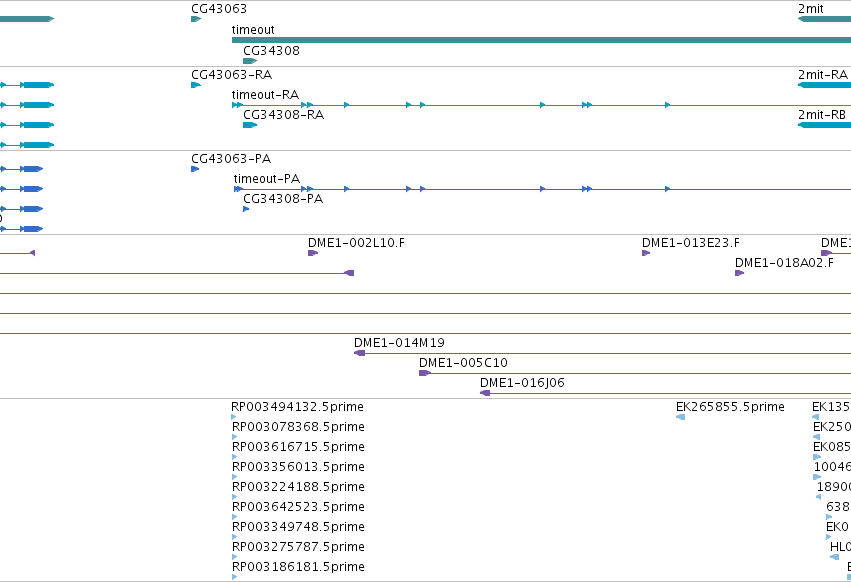Click the timeout-RA text label
Screen dimensions: 851x582
tap(265, 95)
